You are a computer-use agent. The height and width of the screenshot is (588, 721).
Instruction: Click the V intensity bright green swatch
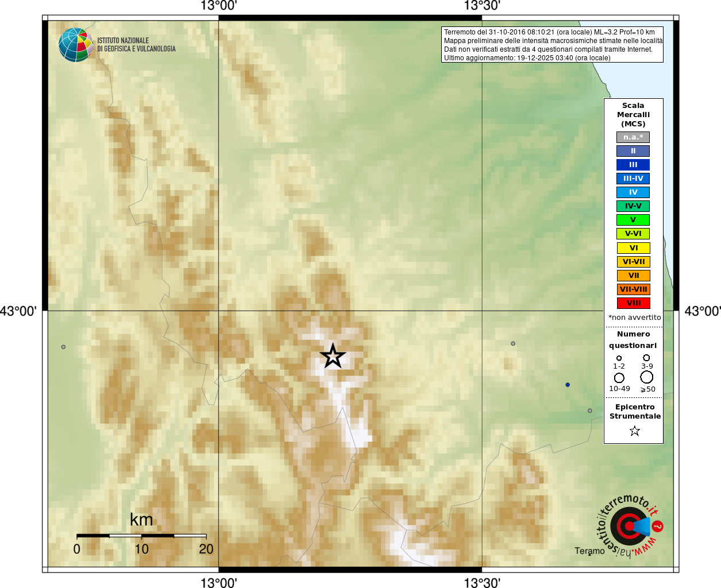click(633, 220)
